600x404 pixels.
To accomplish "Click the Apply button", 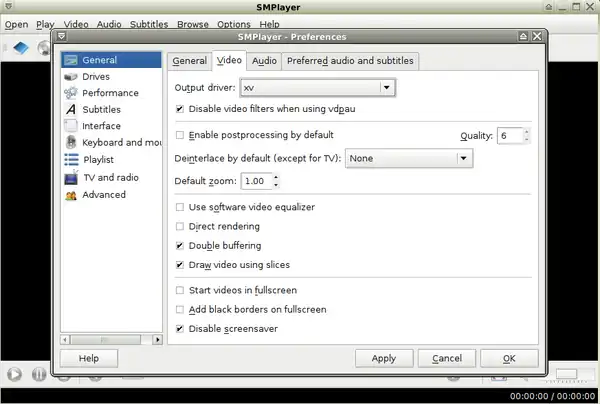I will coord(383,358).
